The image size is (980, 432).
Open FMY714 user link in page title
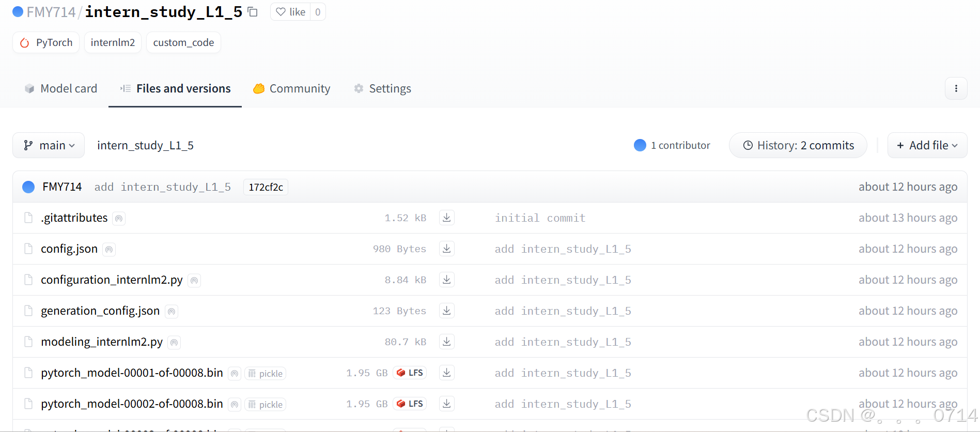[x=51, y=12]
